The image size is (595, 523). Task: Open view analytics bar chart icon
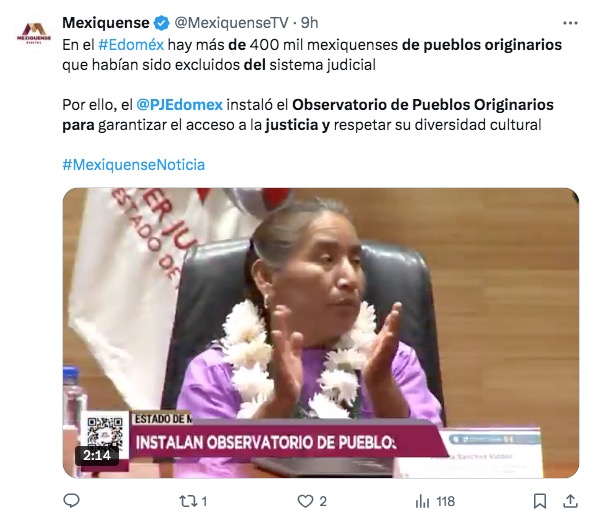tap(422, 501)
